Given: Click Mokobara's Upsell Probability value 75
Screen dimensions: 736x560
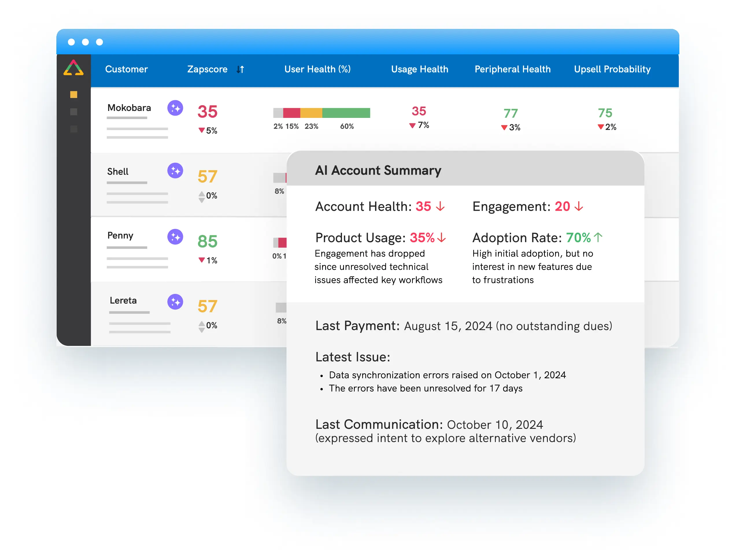Looking at the screenshot, I should (x=605, y=113).
